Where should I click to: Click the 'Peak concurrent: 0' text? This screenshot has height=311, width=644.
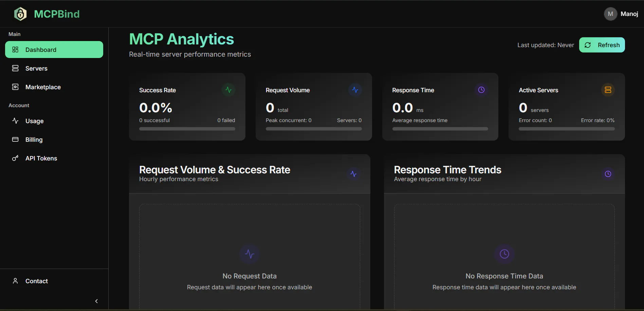[x=289, y=120]
